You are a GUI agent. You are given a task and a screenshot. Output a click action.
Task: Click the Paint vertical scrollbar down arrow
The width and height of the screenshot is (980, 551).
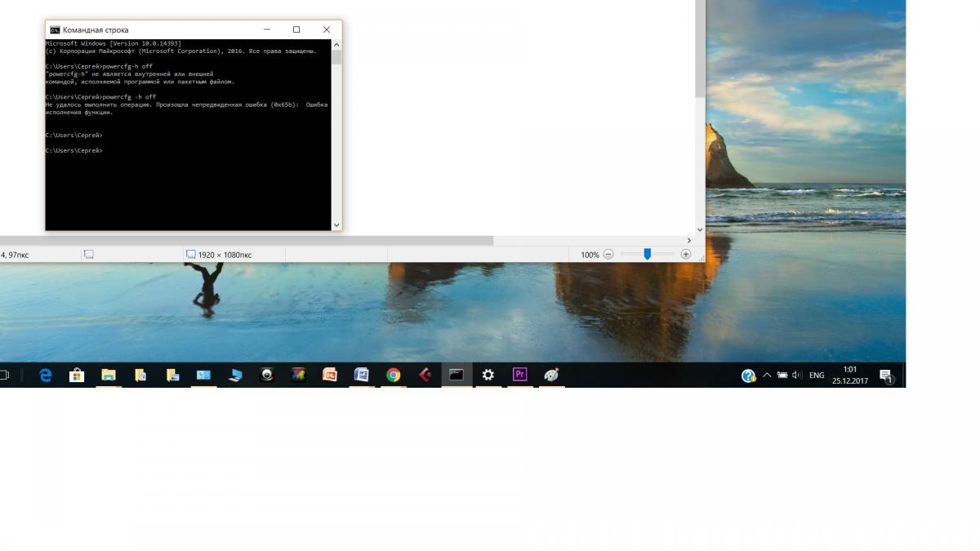point(700,230)
